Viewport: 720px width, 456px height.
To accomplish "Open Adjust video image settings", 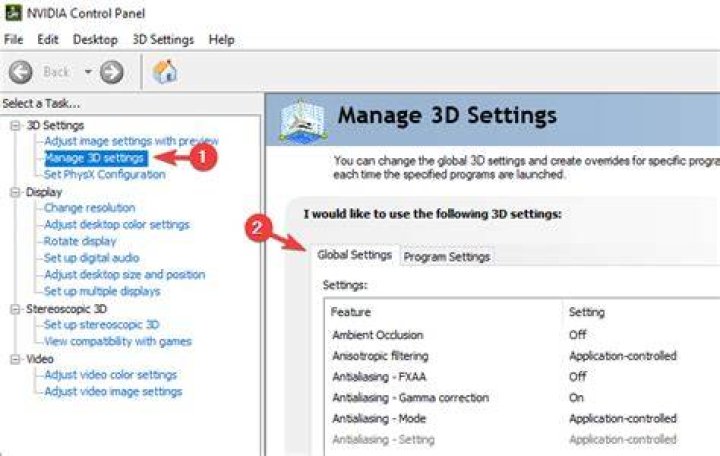I will [113, 392].
